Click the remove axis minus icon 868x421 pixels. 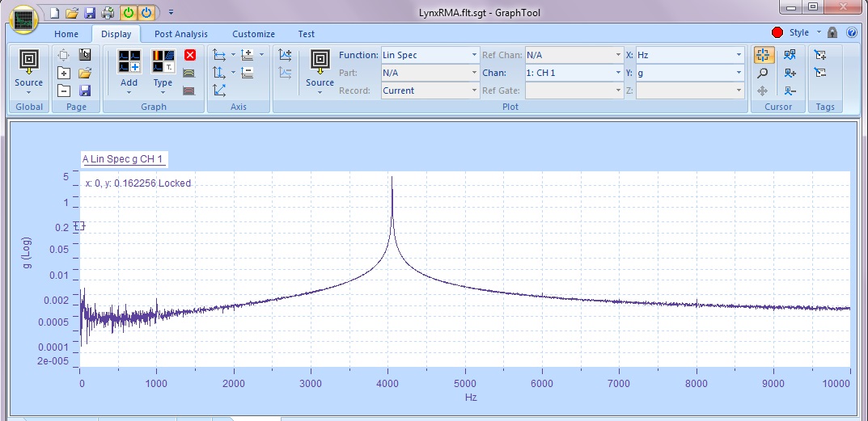(247, 73)
